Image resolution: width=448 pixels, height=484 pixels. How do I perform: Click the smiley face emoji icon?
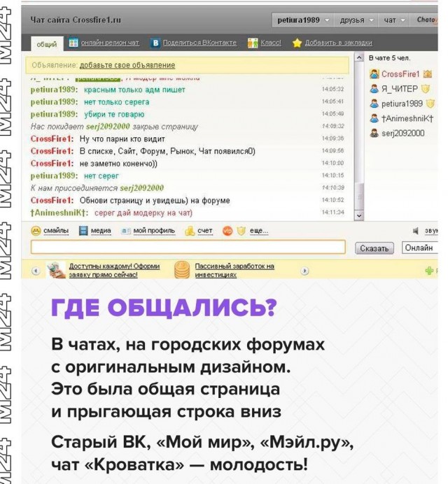coord(36,231)
